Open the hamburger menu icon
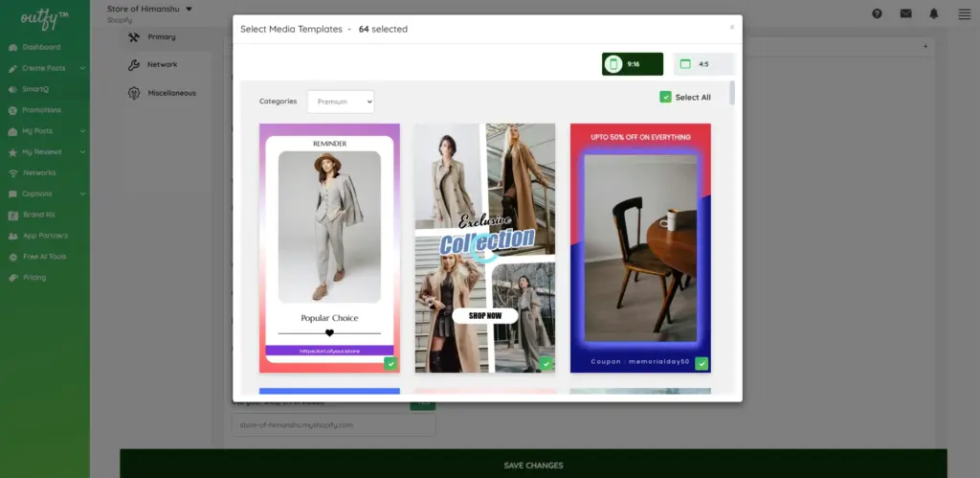This screenshot has height=478, width=980. 962,13
